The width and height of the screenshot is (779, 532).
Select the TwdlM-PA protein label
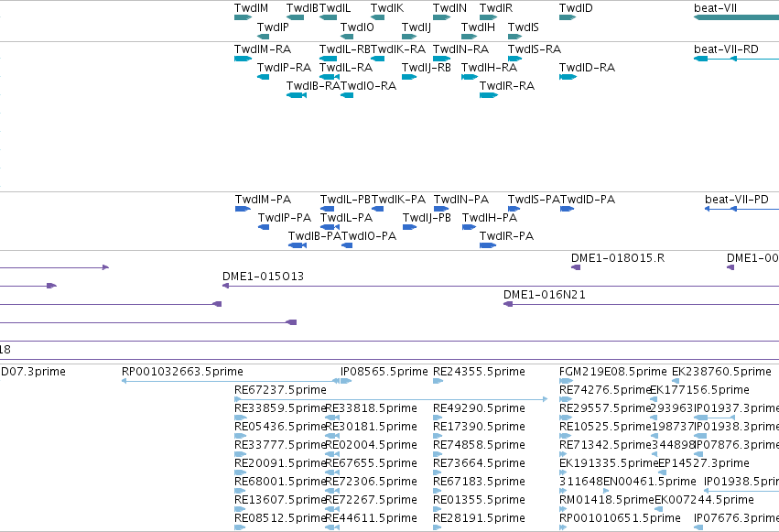[x=263, y=200]
